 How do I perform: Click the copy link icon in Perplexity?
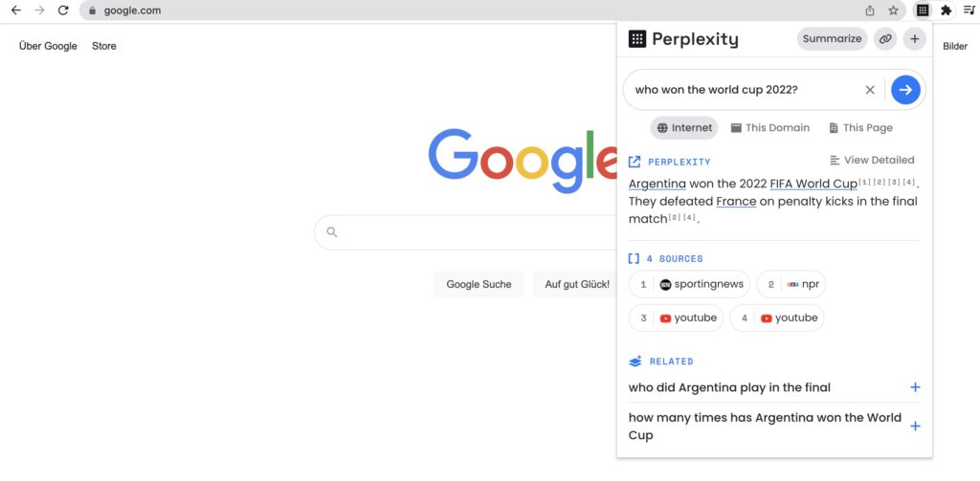tap(885, 39)
